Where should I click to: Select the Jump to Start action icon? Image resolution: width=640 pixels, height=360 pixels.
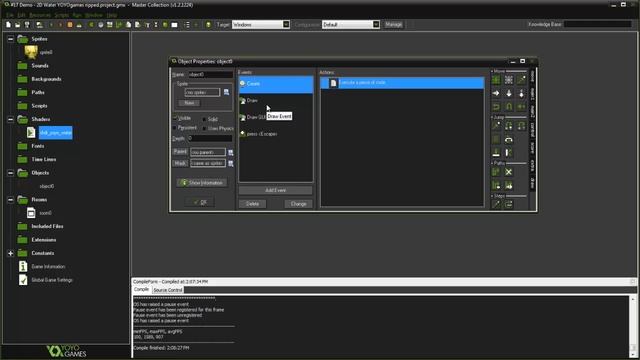point(509,126)
